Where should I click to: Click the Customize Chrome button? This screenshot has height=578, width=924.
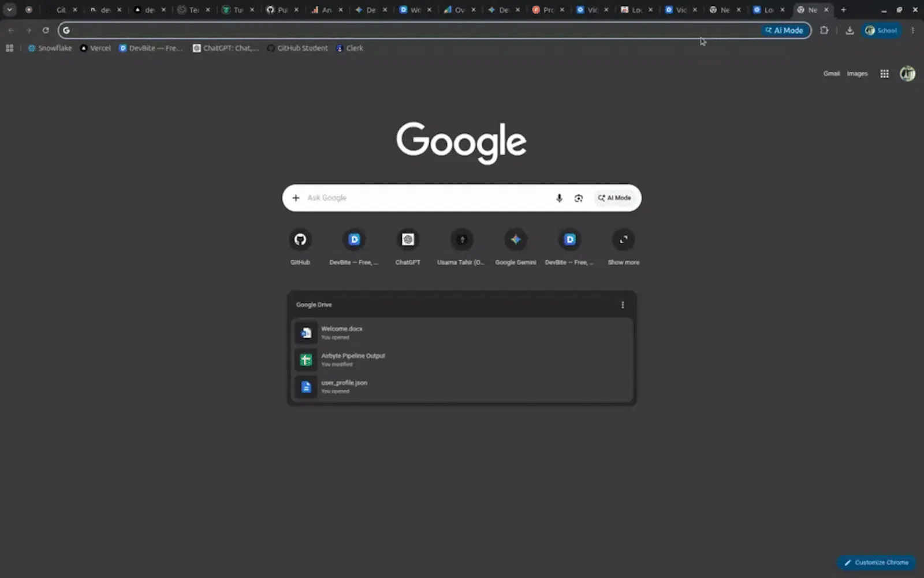coord(876,562)
